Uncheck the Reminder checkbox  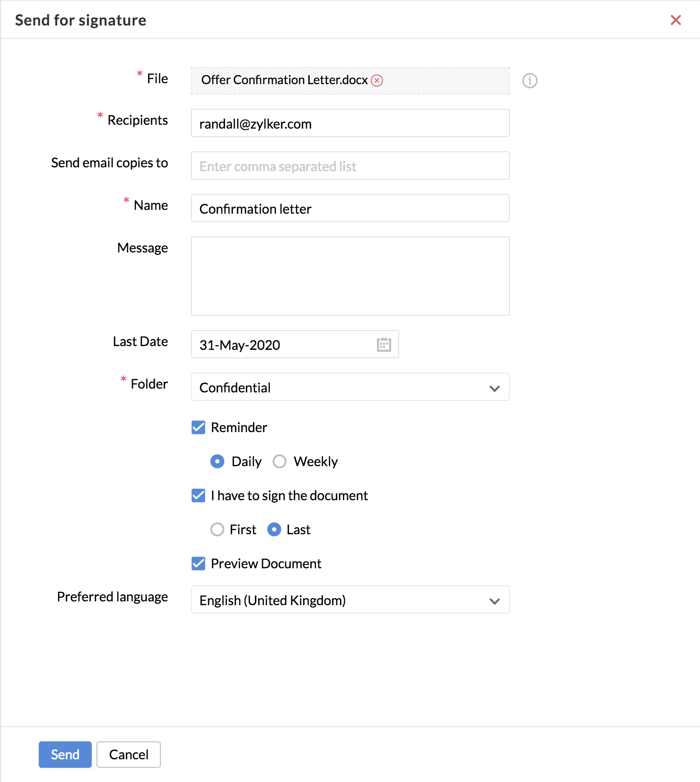(199, 427)
